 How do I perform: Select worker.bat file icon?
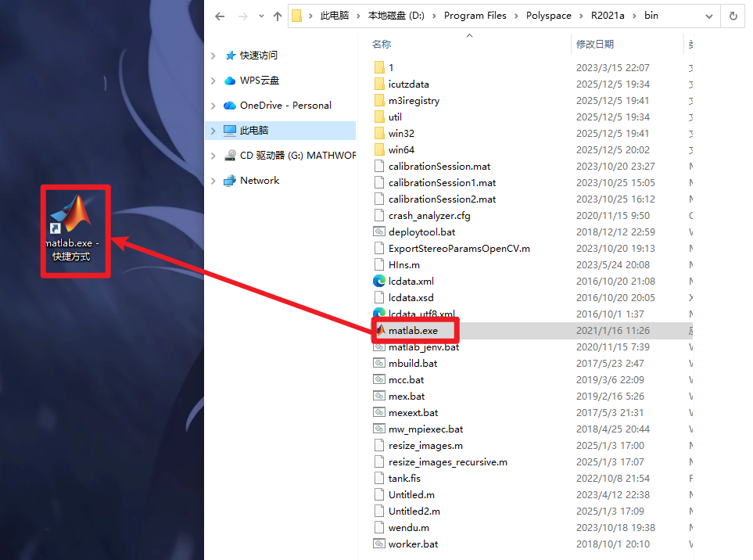(x=379, y=544)
